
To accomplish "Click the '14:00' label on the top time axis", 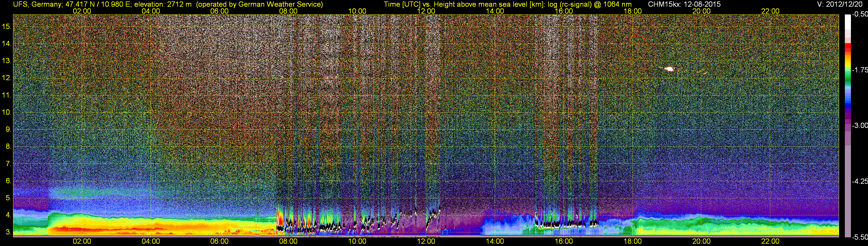I will pos(495,11).
